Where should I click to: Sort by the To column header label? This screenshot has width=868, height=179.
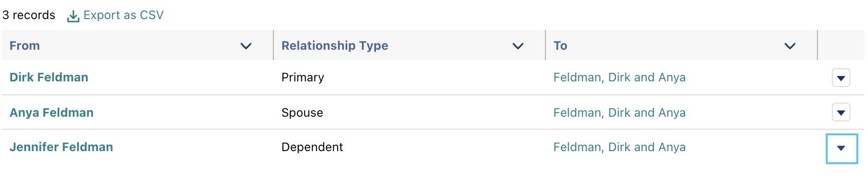pos(560,46)
